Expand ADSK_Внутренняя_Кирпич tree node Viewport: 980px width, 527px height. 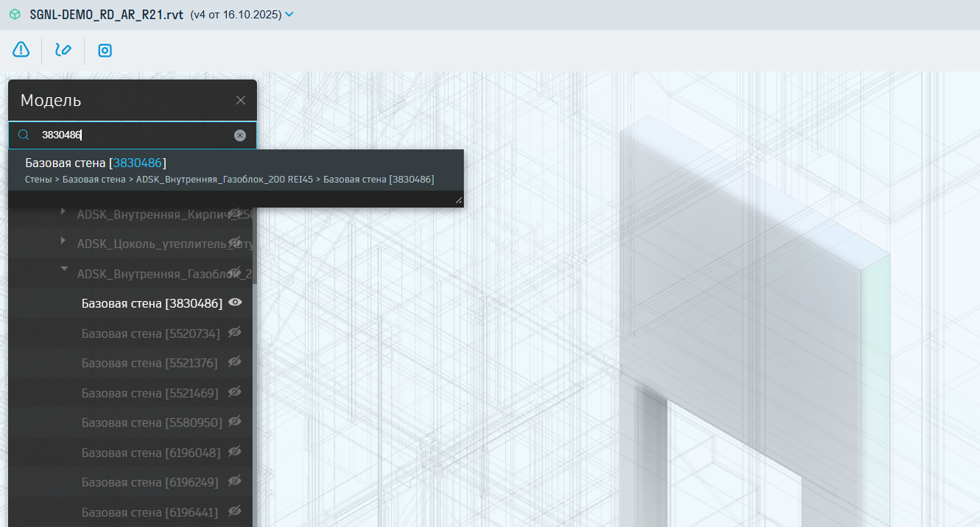coord(63,212)
